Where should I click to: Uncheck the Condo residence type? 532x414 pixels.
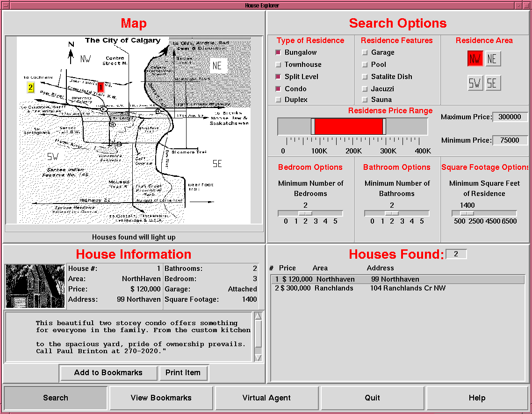pyautogui.click(x=278, y=89)
